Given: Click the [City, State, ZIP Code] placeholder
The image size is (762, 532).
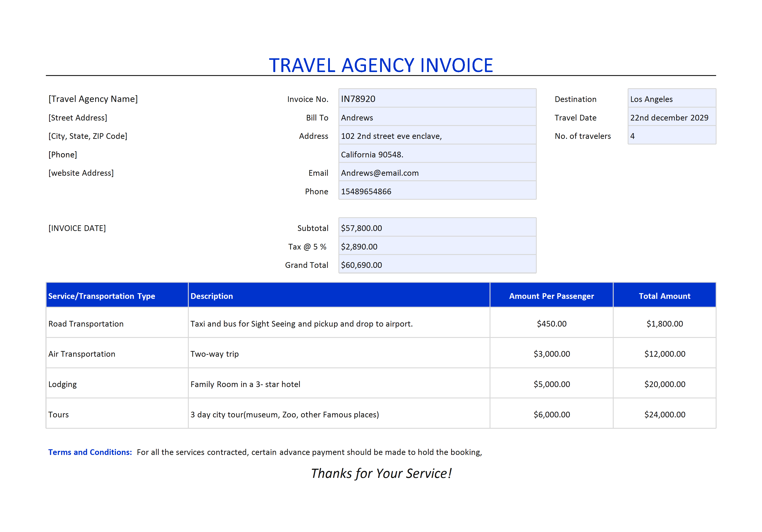Looking at the screenshot, I should tap(88, 136).
